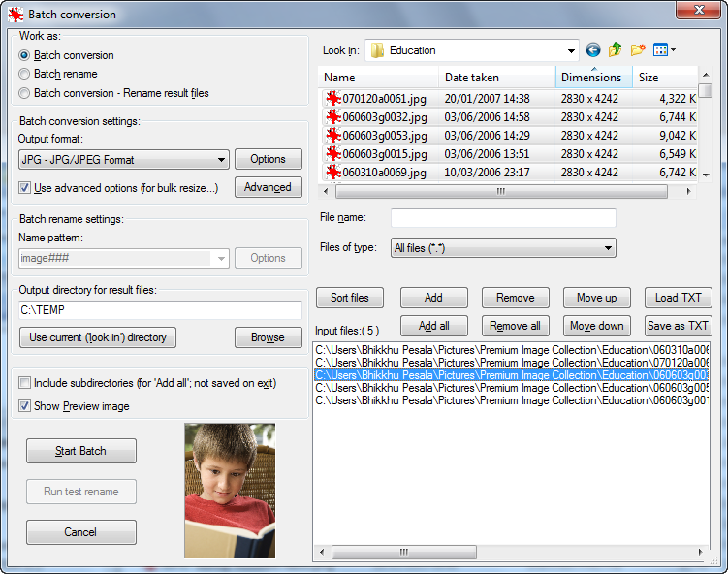Go up one folder level
This screenshot has height=574, width=728.
(x=615, y=50)
